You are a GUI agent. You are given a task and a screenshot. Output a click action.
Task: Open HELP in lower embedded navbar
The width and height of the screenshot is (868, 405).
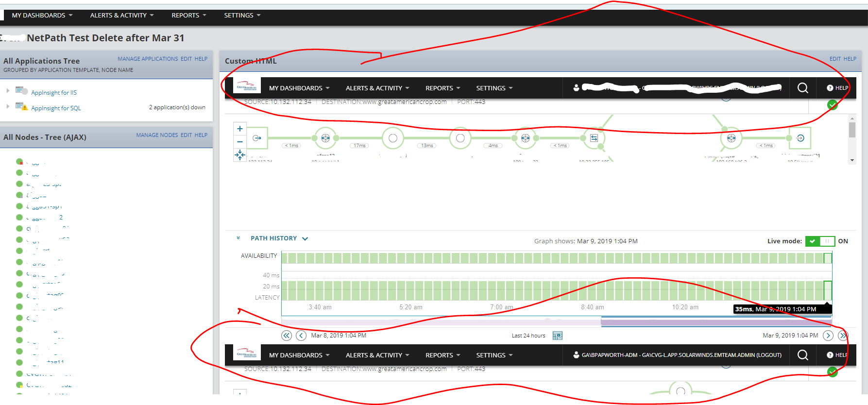[837, 355]
